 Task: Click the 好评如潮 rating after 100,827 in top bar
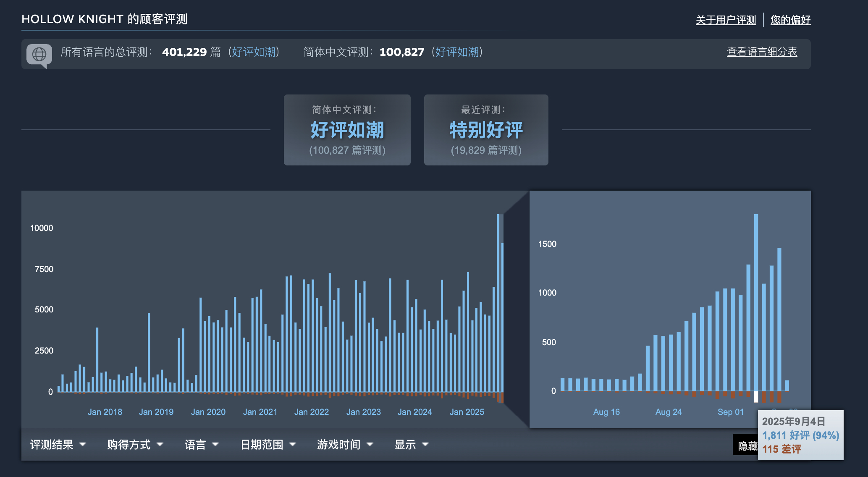(457, 52)
